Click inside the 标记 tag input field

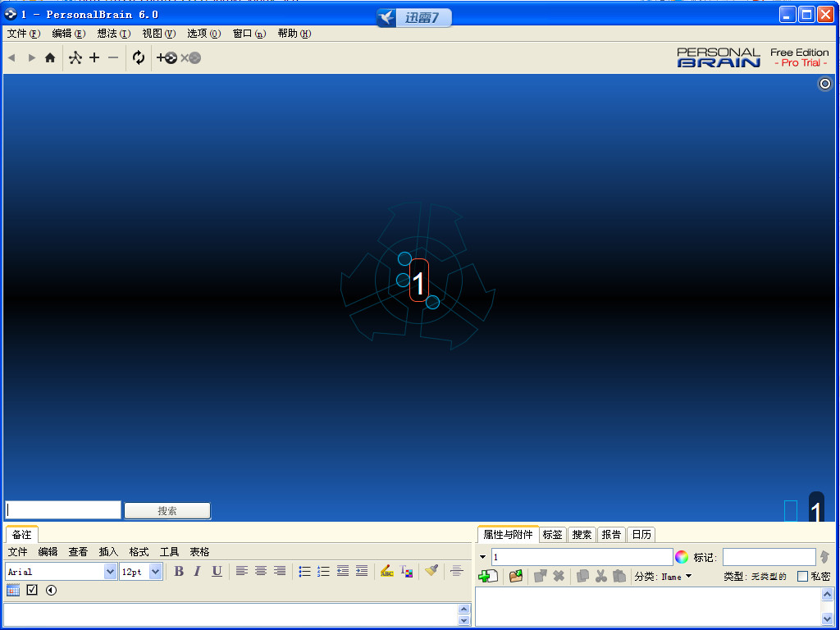tap(769, 556)
